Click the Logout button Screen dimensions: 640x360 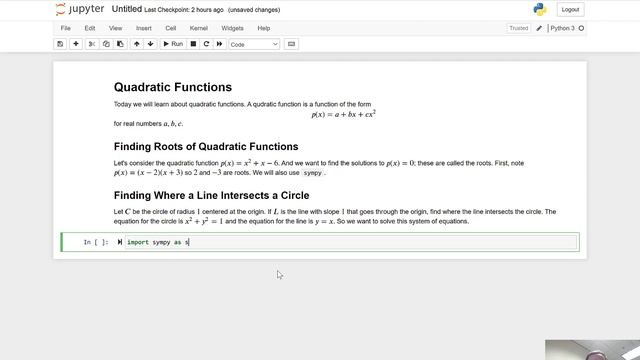[570, 9]
